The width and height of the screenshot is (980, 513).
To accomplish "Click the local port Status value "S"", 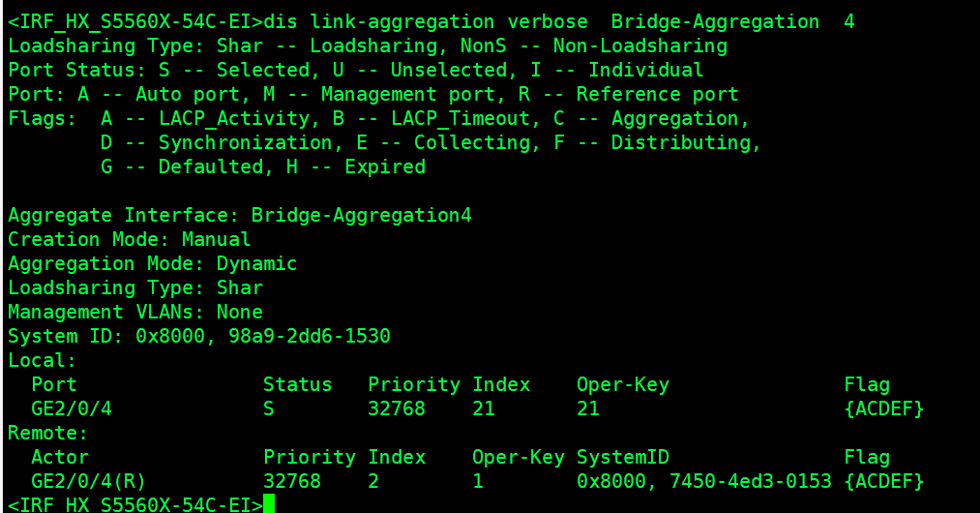I will pyautogui.click(x=269, y=408).
